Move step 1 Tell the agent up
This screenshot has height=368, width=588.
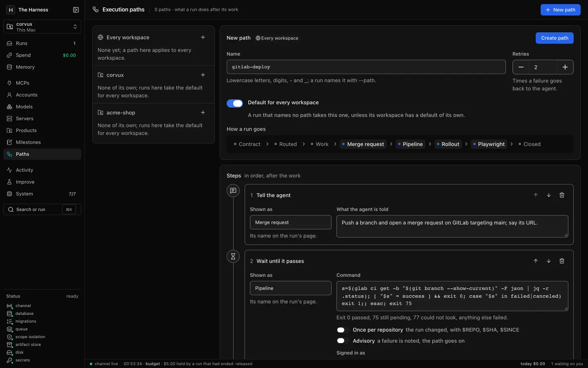[x=536, y=195]
